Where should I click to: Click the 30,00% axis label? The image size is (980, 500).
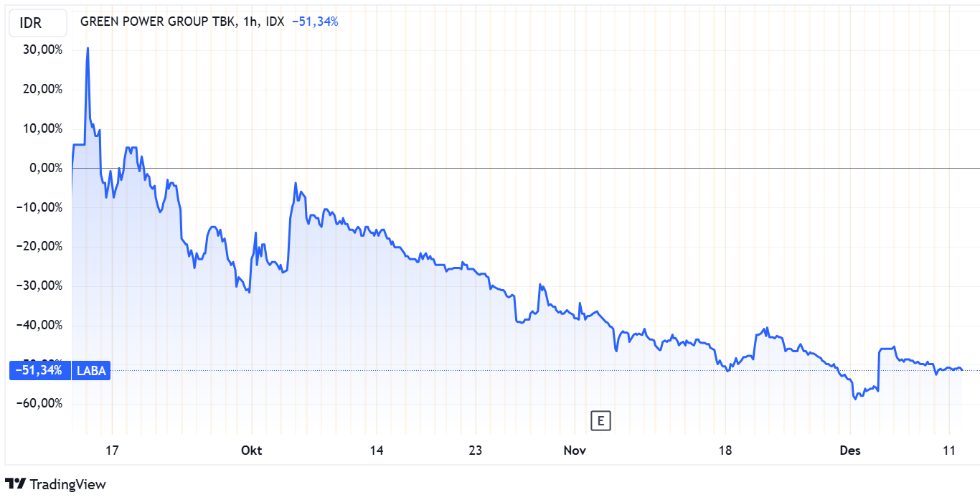click(x=43, y=50)
